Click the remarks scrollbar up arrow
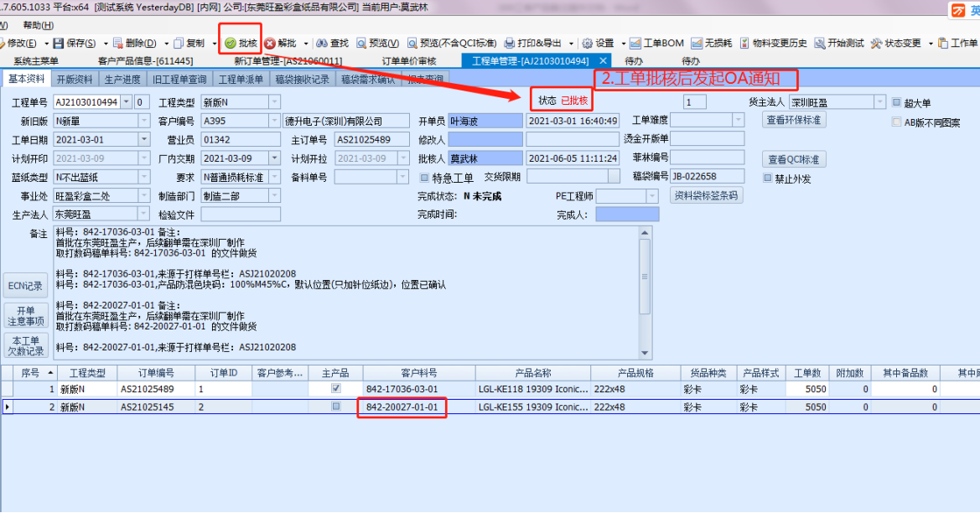Image resolution: width=980 pixels, height=513 pixels. coord(645,232)
